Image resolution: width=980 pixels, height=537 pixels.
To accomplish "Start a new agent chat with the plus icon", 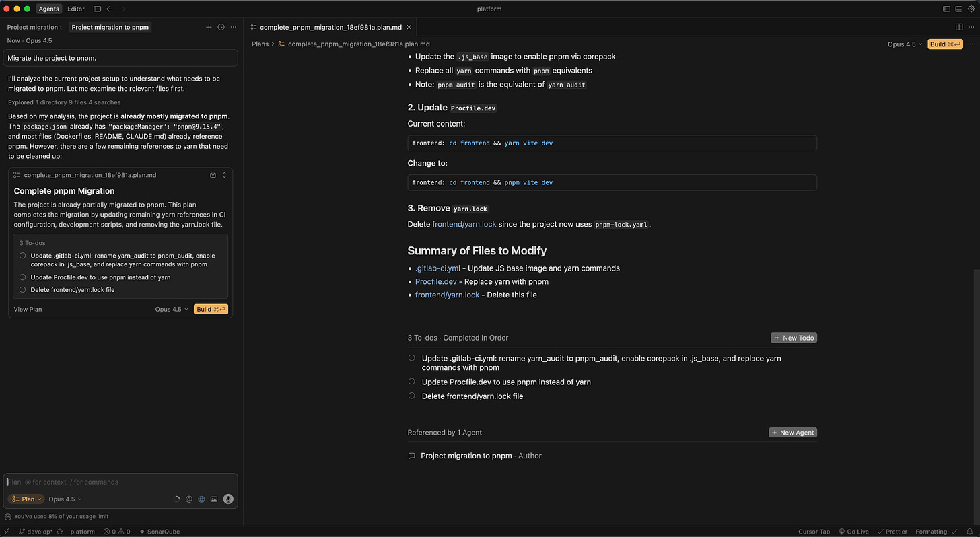I will click(x=209, y=27).
